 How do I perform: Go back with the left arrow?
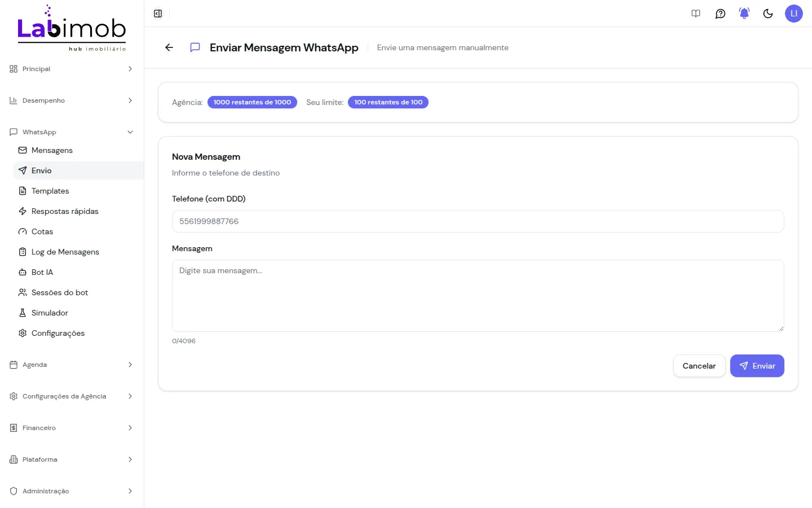169,47
